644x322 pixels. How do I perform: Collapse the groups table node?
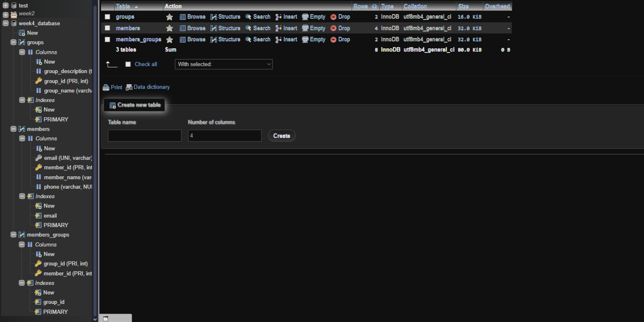point(14,43)
